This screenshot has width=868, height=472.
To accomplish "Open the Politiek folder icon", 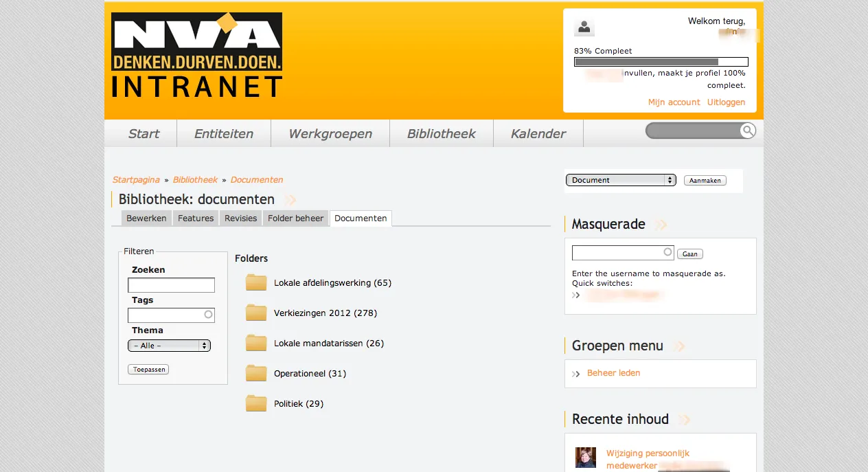I will [256, 403].
